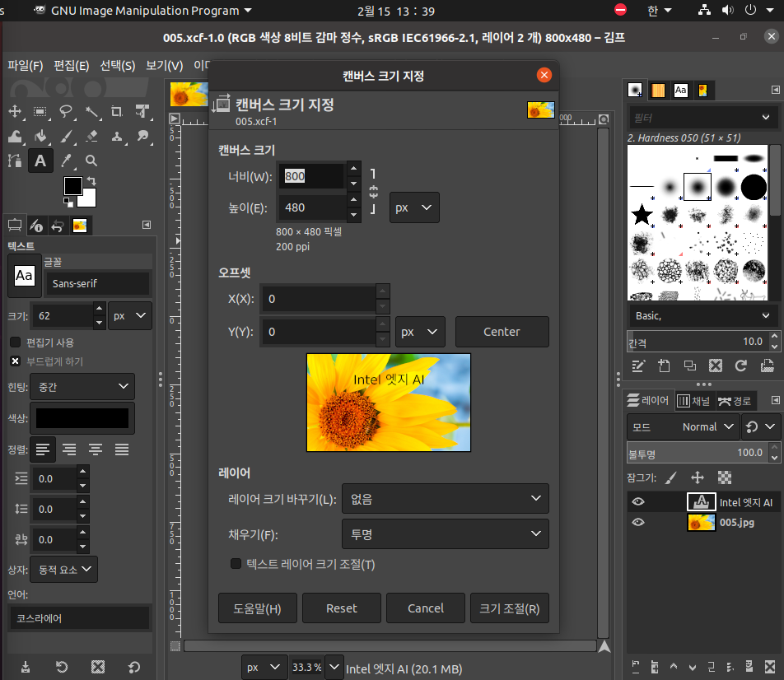Hide the Intel 엣지 AI layer
Screen dimensions: 784x680
click(x=638, y=502)
